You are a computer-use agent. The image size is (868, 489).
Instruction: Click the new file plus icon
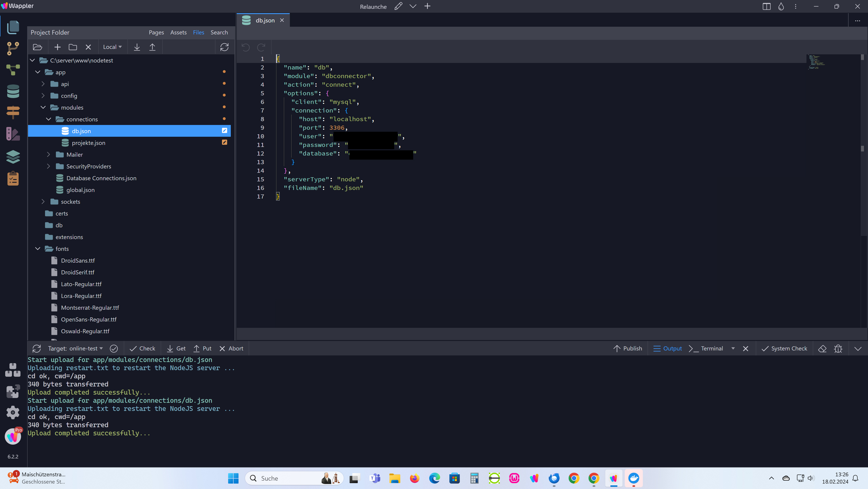(x=58, y=47)
